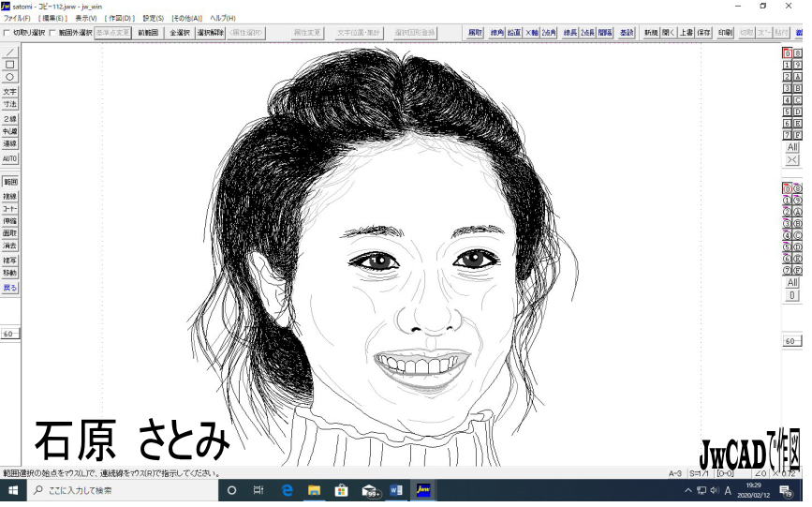
Task: Toggle layer A in upper layer panel
Action: (x=798, y=77)
